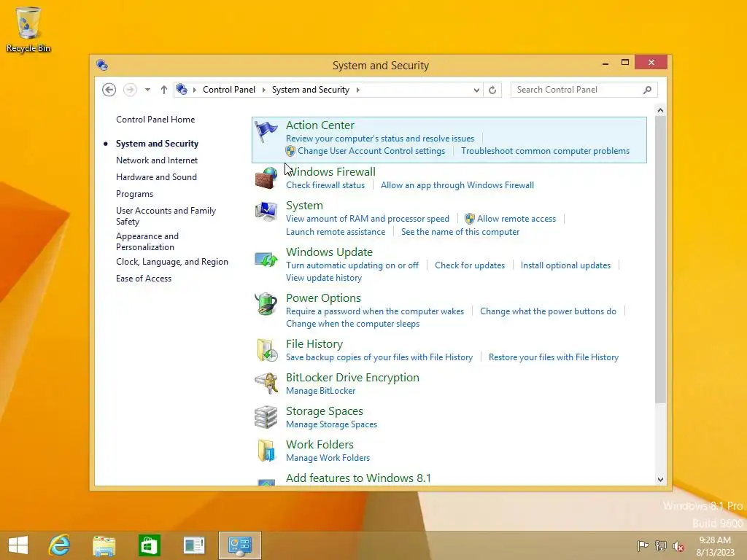The image size is (747, 560).
Task: Click the search magnifier icon
Action: pyautogui.click(x=647, y=90)
